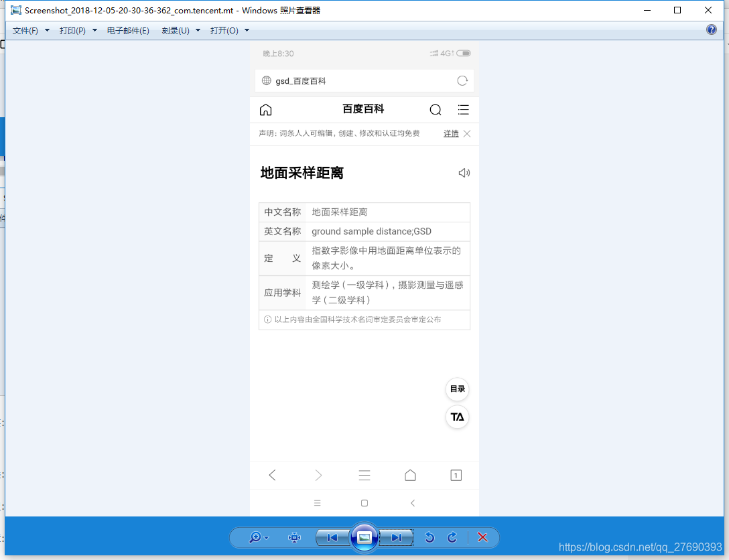The width and height of the screenshot is (729, 560).
Task: Click the 应用学科 table label
Action: [x=283, y=292]
